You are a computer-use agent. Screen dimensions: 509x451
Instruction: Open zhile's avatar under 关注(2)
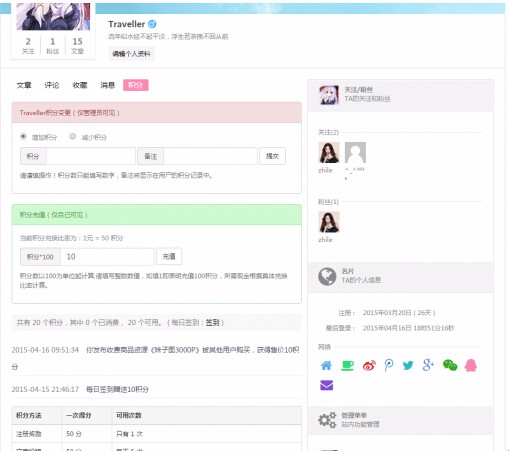(x=329, y=152)
